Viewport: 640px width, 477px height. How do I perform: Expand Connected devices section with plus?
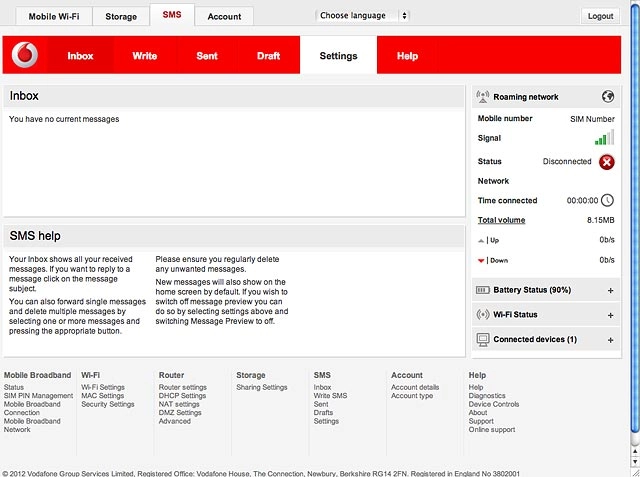pyautogui.click(x=611, y=340)
